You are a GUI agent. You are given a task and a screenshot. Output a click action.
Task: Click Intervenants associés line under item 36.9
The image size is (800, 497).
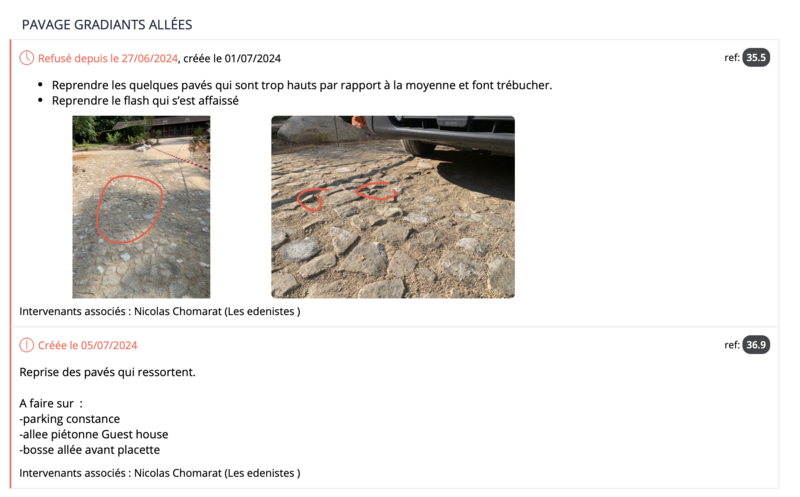click(x=160, y=473)
